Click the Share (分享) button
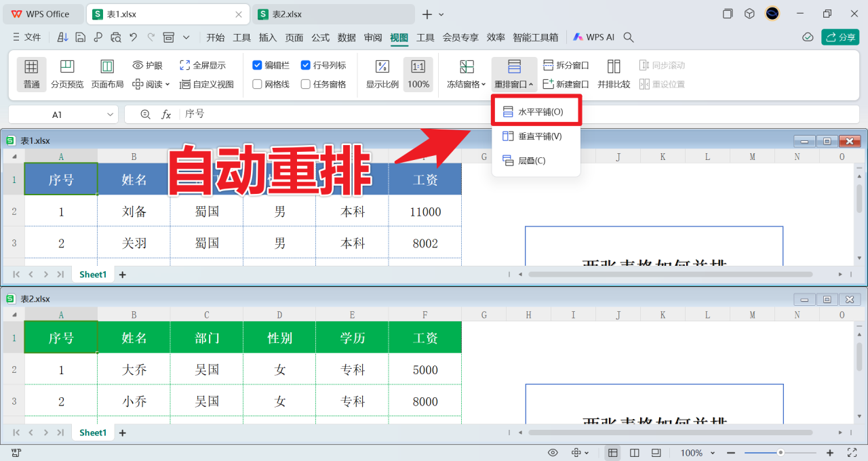868x461 pixels. point(840,37)
